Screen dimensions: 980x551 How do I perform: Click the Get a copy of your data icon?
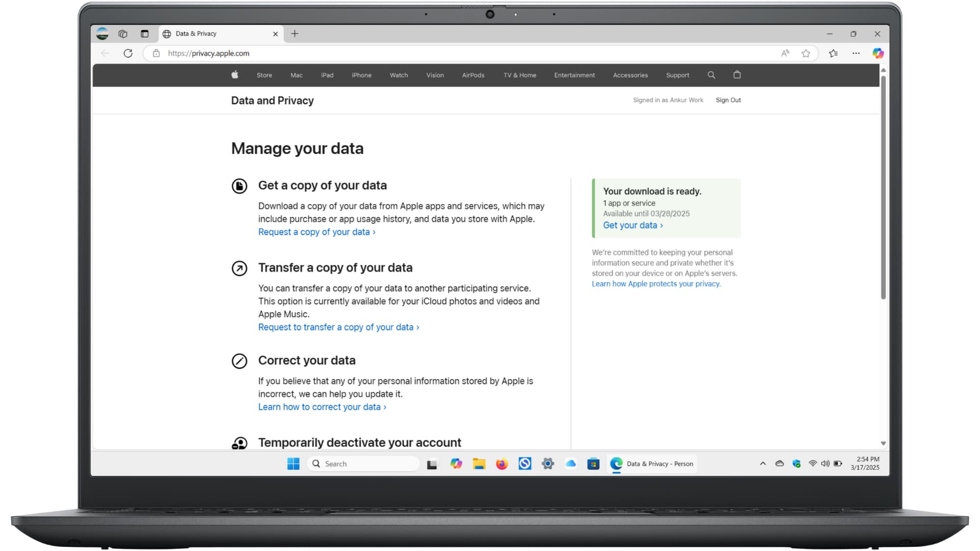click(239, 186)
